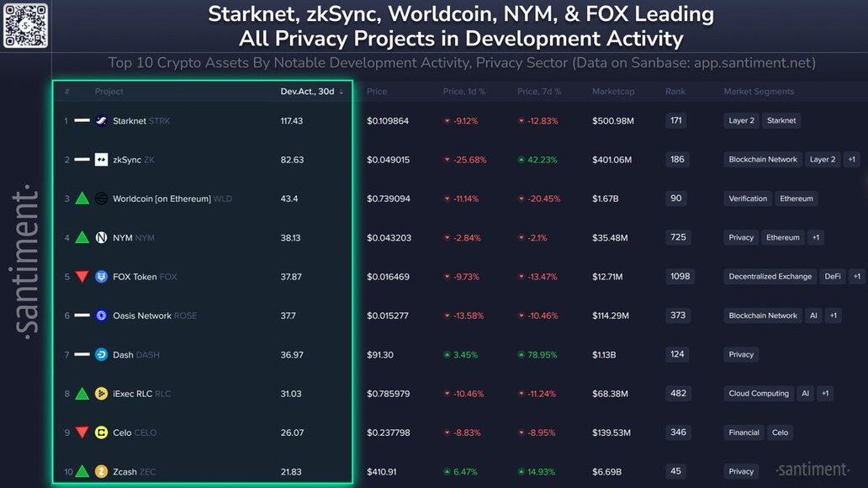
Task: Click the QR code in the corner
Action: point(25,24)
